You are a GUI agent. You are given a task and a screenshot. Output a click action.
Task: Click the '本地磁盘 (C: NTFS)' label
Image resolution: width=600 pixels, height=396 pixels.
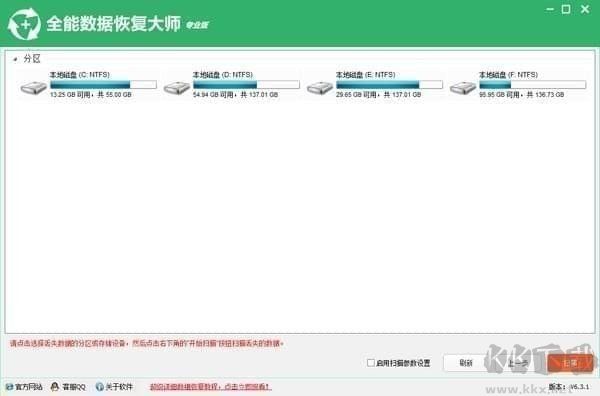80,75
